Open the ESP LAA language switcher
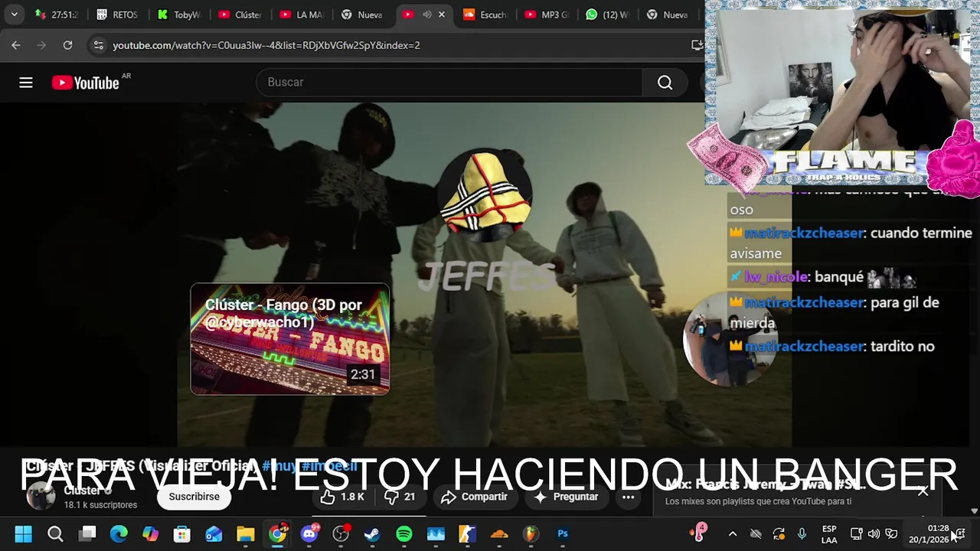The width and height of the screenshot is (980, 551). [829, 534]
